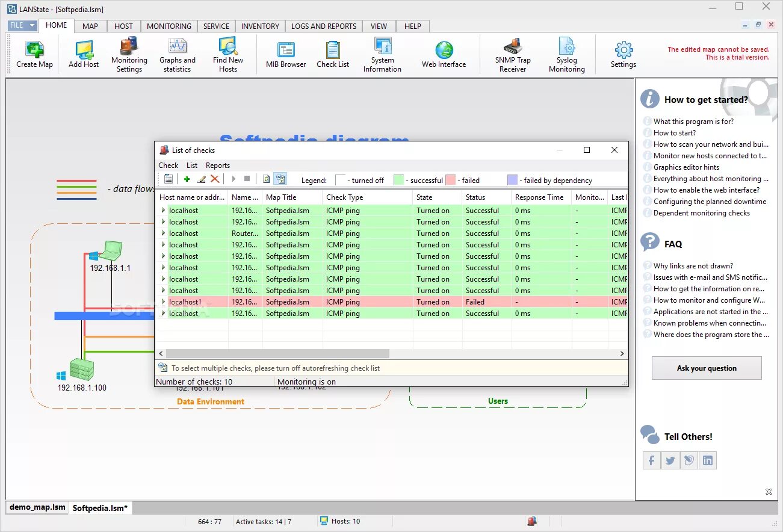Select the server host 192.168.1.100 on map
Image resolution: width=783 pixels, height=532 pixels.
pos(82,370)
